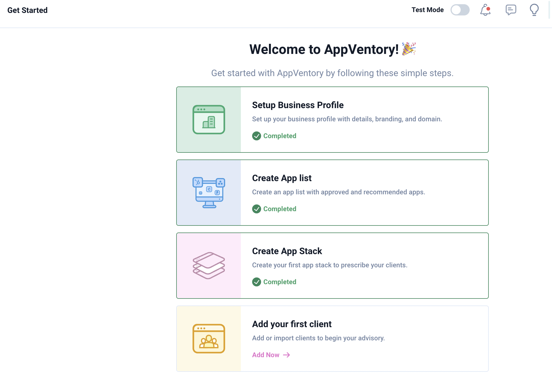
Task: Click Completed checkmark under Create App Stack
Action: click(256, 282)
